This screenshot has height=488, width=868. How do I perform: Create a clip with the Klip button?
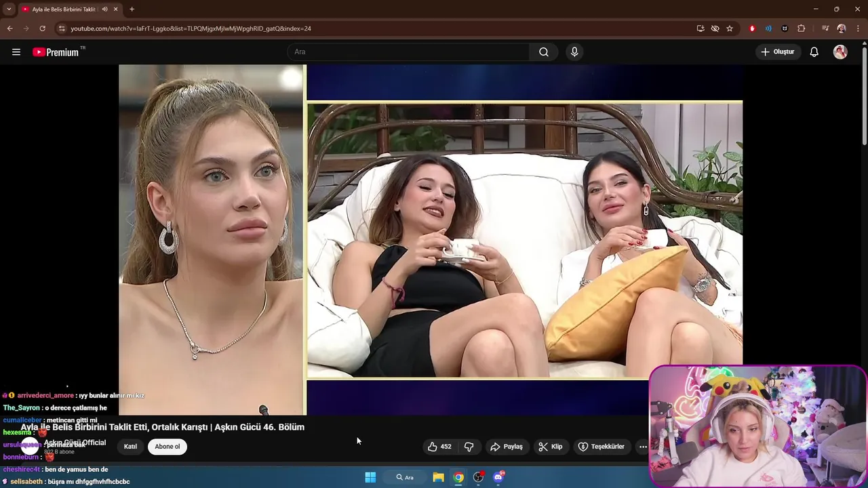pos(551,447)
